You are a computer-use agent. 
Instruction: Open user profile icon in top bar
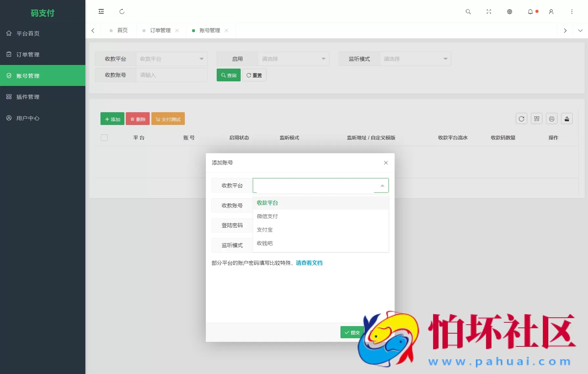pos(551,11)
